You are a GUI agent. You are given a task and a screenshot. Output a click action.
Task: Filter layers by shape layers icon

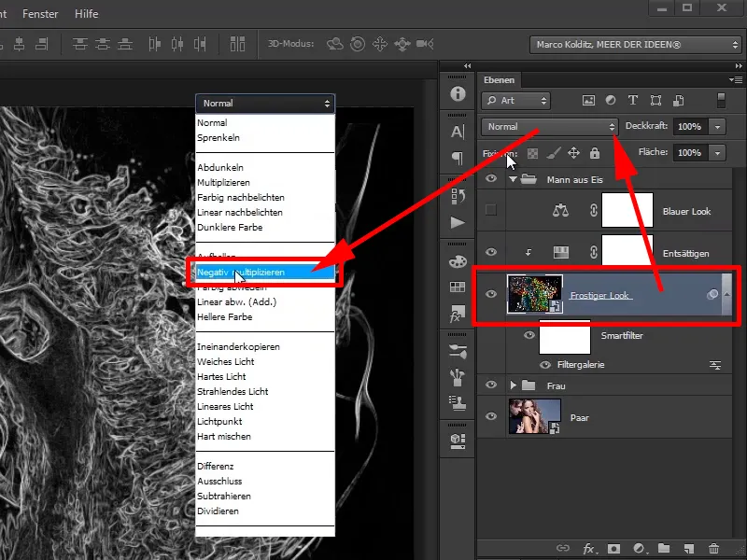coord(656,100)
